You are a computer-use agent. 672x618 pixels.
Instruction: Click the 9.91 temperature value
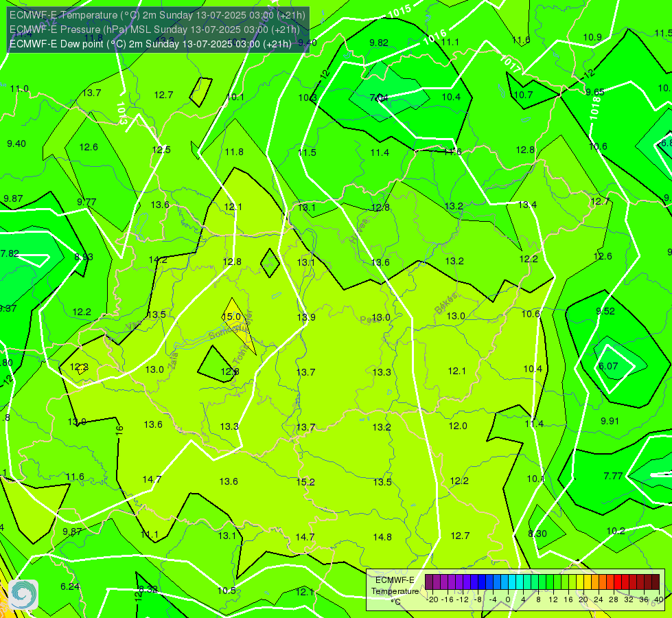tap(610, 421)
